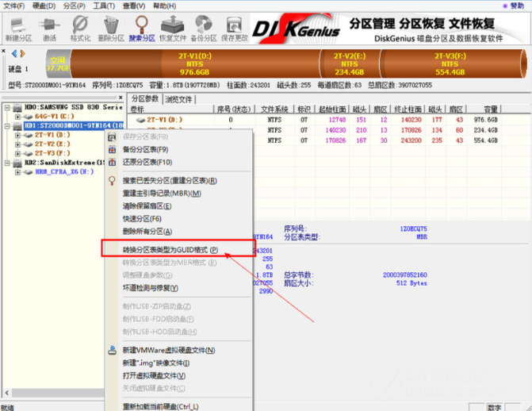532x411 pixels.
Task: Select MRM_CPRA_X6 (N:) in the tree
Action: [x=64, y=172]
